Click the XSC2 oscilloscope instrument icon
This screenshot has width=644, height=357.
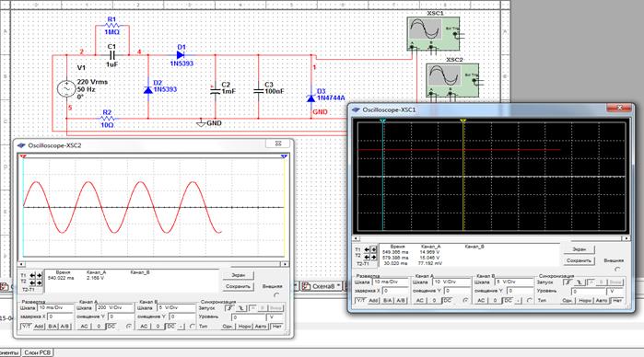click(452, 80)
